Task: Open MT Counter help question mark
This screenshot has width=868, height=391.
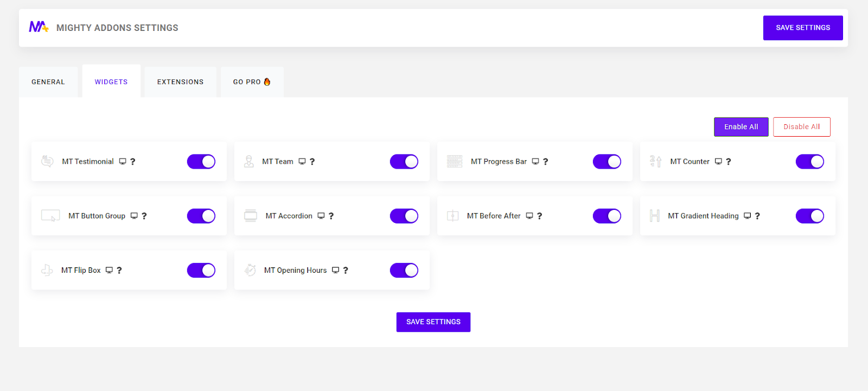Action: point(728,162)
